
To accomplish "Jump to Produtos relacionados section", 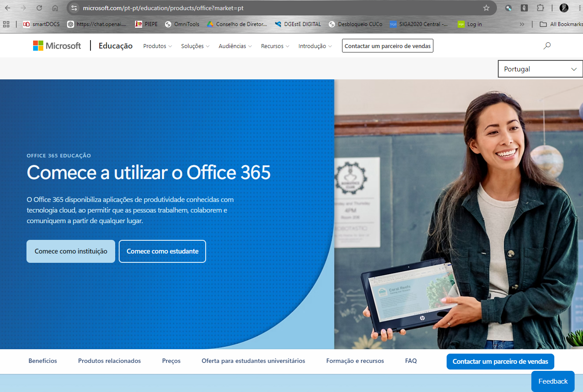I will (109, 361).
